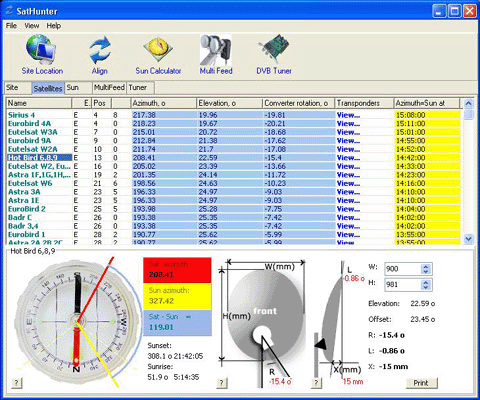The image size is (480, 400).
Task: Click the help button under the compass
Action: pos(17,382)
